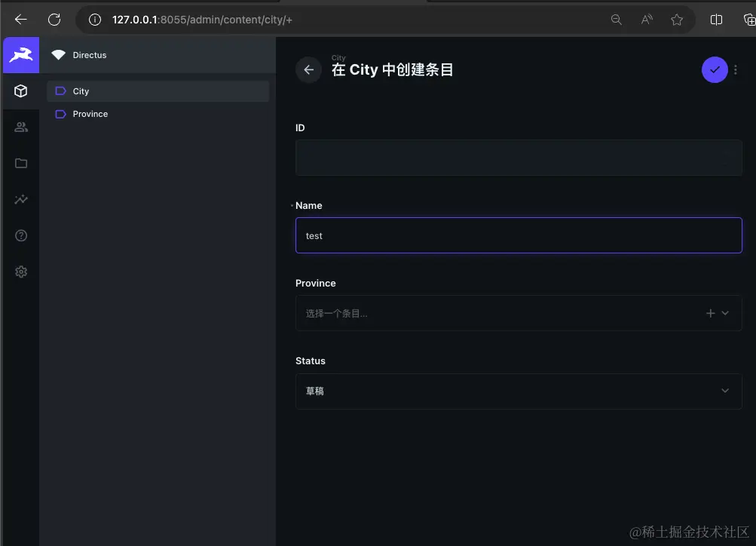Add page to favorites with star icon
Viewport: 756px width, 546px height.
coord(676,20)
